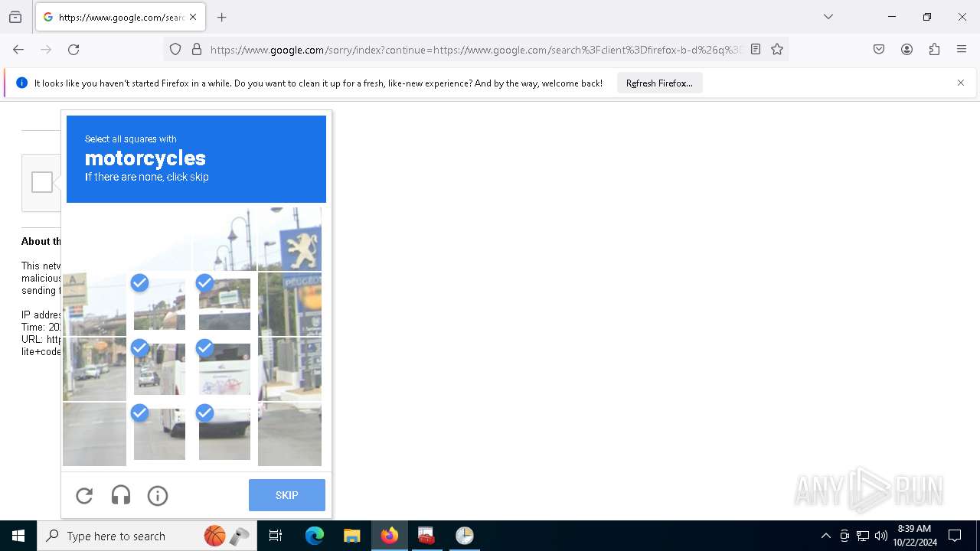Switch to Firefox taskbar icon
The height and width of the screenshot is (551, 980).
pyautogui.click(x=390, y=536)
